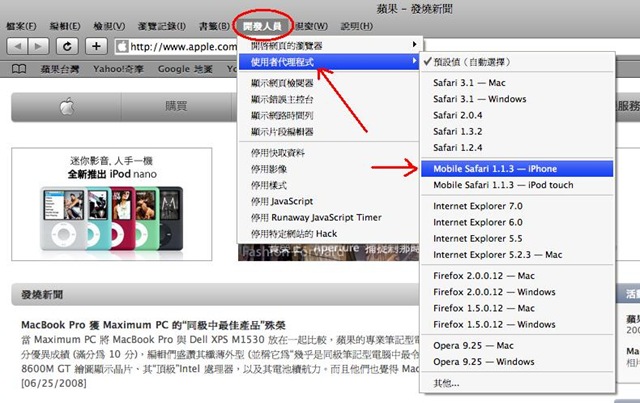The width and height of the screenshot is (640, 403).
Task: Choose Safari 3.1 — Windows user agent
Action: pyautogui.click(x=517, y=99)
